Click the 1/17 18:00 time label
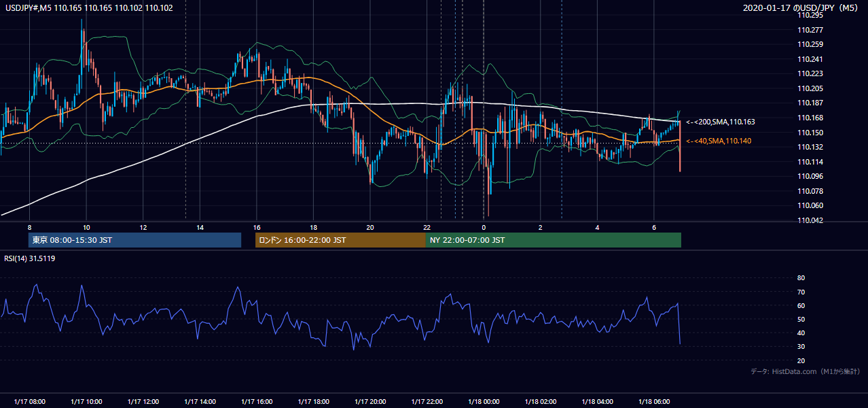Screen dimensions: 868x408 pyautogui.click(x=313, y=401)
